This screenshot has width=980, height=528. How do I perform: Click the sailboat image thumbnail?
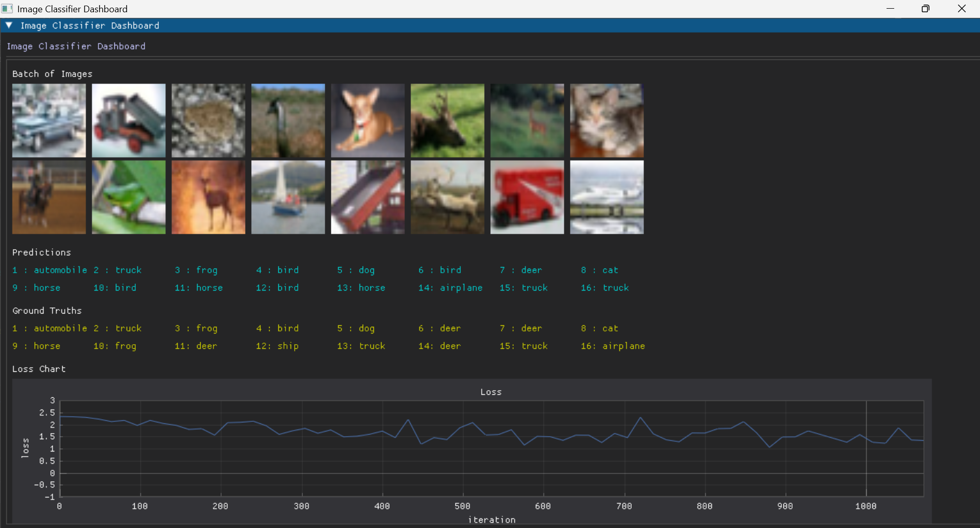click(288, 197)
